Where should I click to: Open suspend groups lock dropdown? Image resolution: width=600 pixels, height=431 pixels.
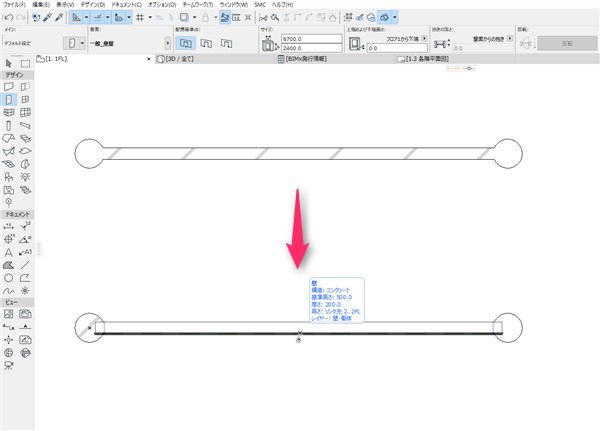click(x=215, y=17)
